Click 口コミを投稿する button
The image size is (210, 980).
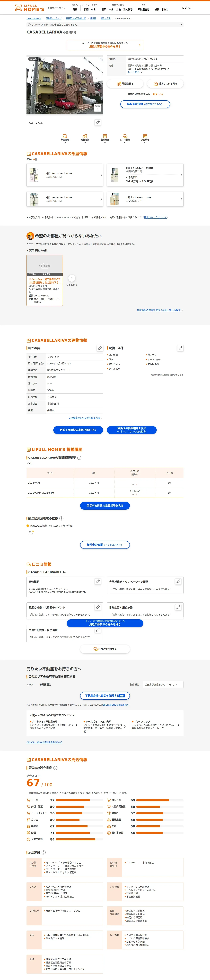(105, 649)
